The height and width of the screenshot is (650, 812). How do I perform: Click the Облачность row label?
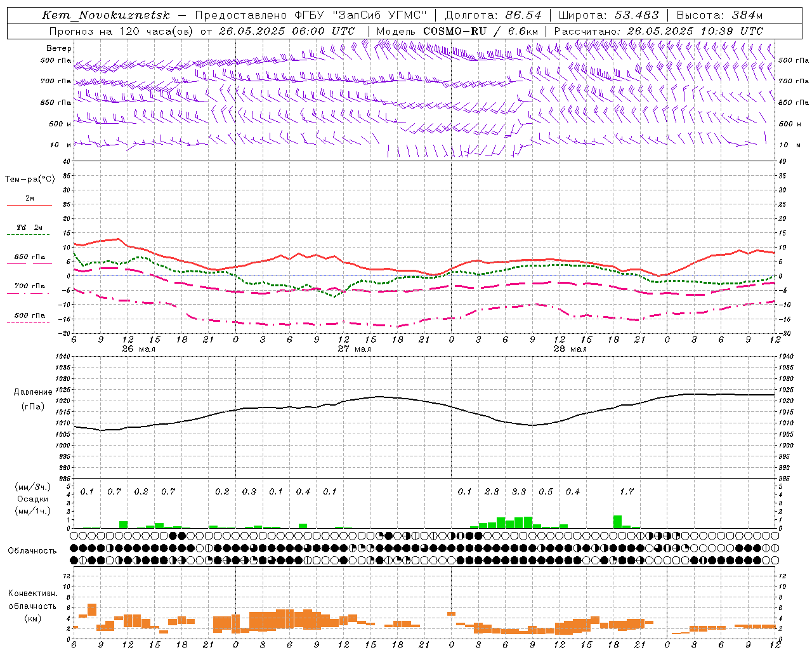32,551
